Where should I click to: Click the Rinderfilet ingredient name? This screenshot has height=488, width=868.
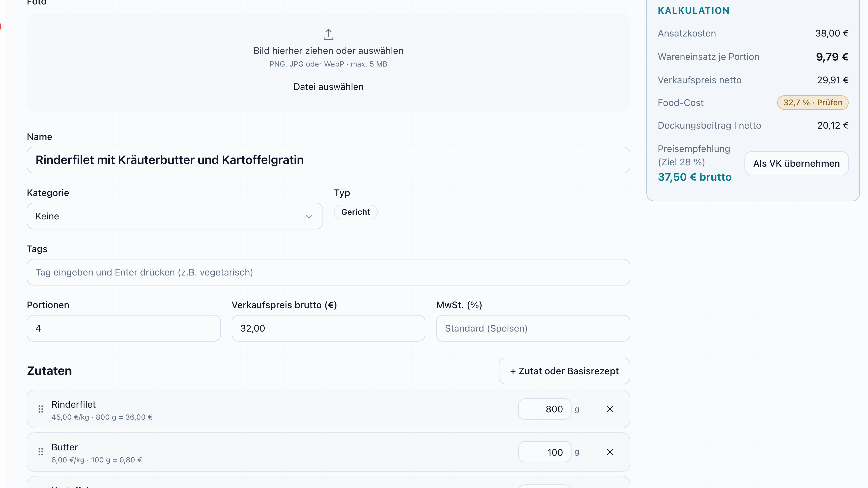click(x=73, y=404)
